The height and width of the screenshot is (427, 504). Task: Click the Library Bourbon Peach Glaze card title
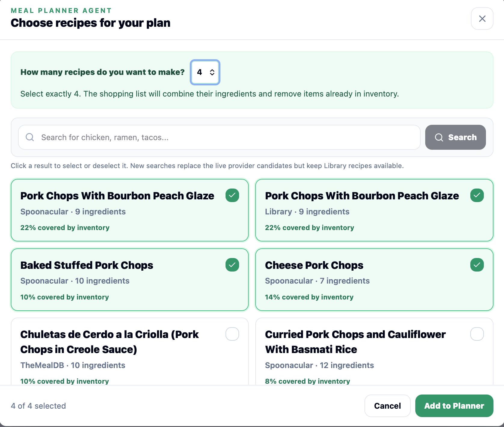(362, 196)
